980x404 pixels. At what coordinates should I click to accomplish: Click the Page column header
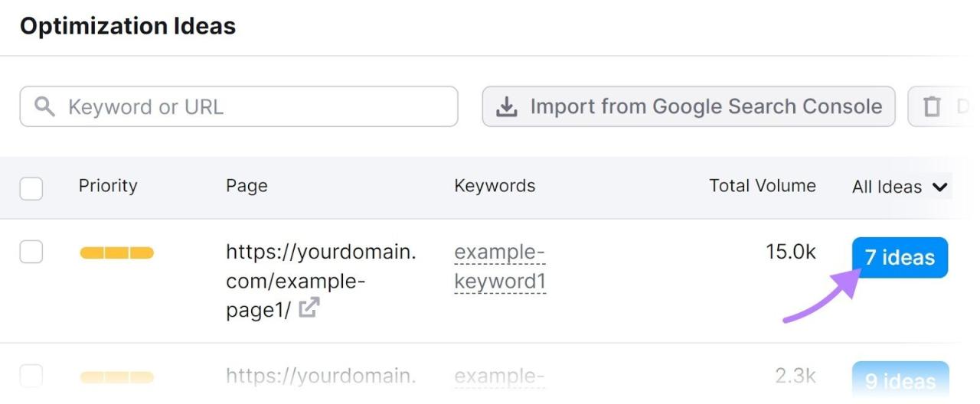(247, 186)
